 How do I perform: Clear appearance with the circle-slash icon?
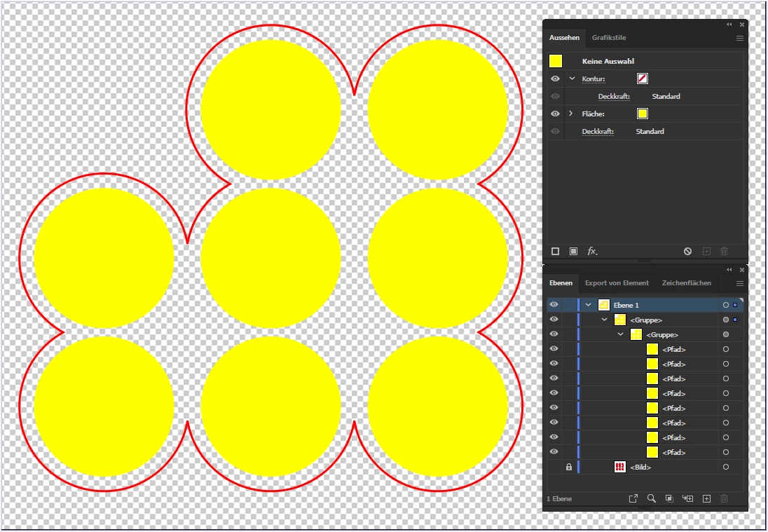[x=687, y=252]
